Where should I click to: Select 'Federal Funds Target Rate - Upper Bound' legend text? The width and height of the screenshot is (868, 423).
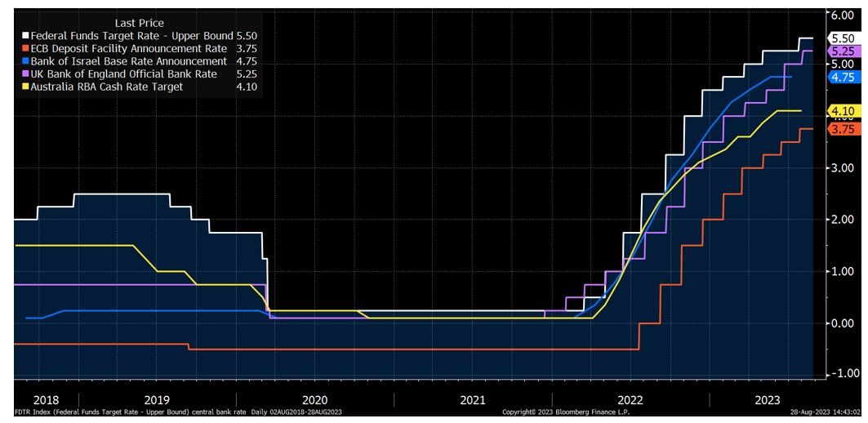click(131, 36)
